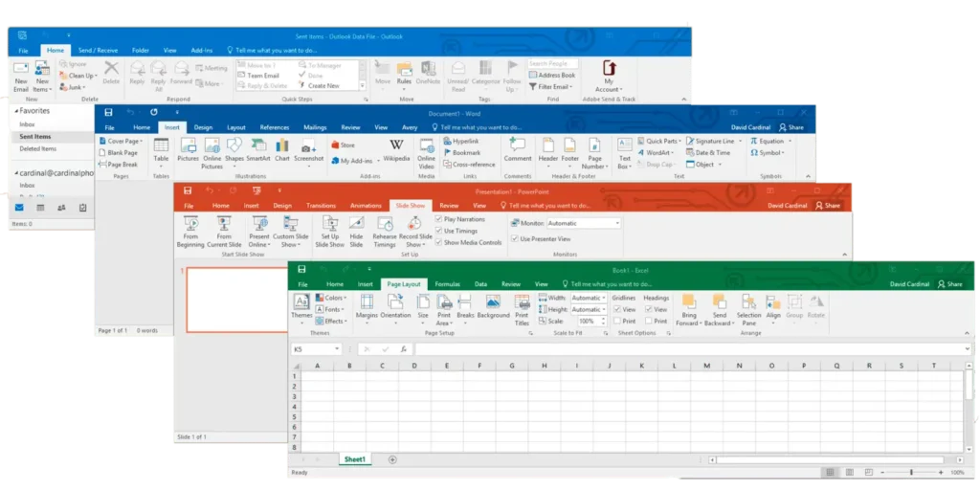
Task: Open Filter Email dropdown in Outlook
Action: pyautogui.click(x=551, y=87)
